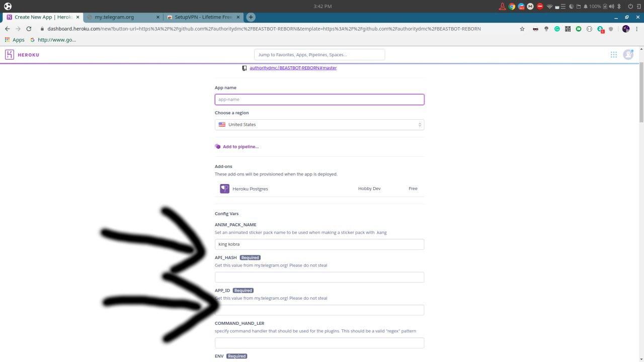Click the pipeline hexagon icon
This screenshot has width=644, height=362.
217,147
